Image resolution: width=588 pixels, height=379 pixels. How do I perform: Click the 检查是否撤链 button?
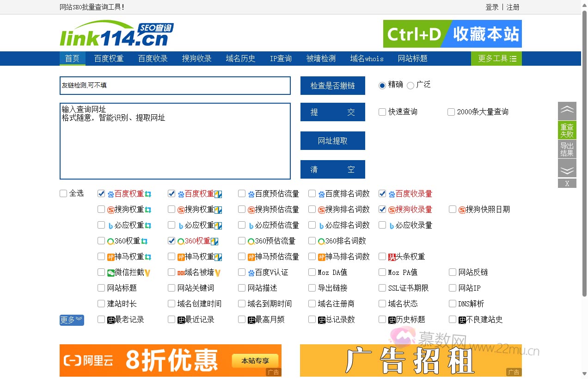332,86
